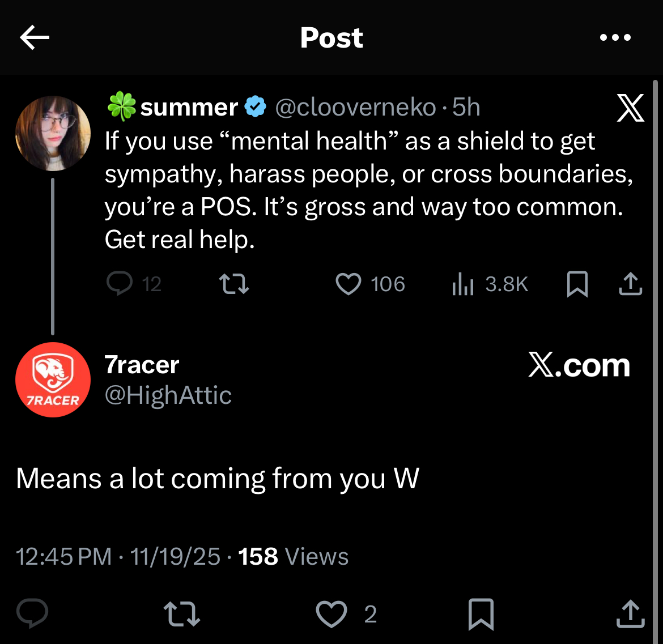Viewport: 663px width, 644px height.
Task: Repost 7racer's reply
Action: [182, 613]
